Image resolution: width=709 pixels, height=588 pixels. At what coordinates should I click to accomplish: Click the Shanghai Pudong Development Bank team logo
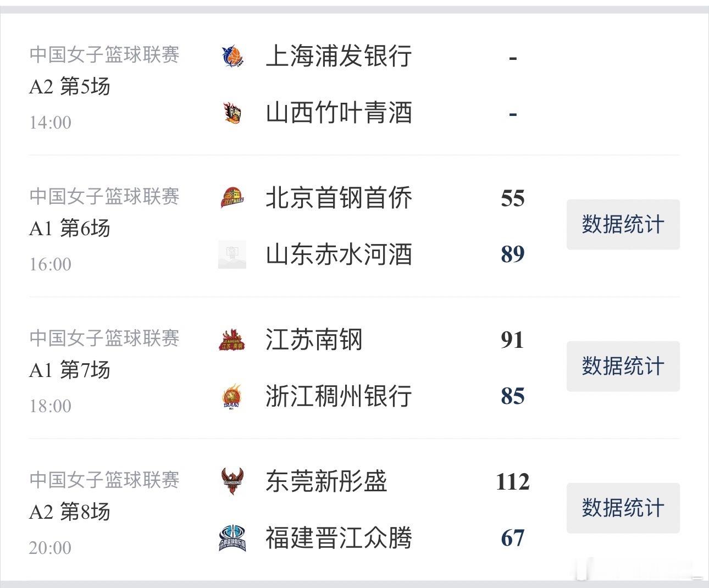pos(232,56)
